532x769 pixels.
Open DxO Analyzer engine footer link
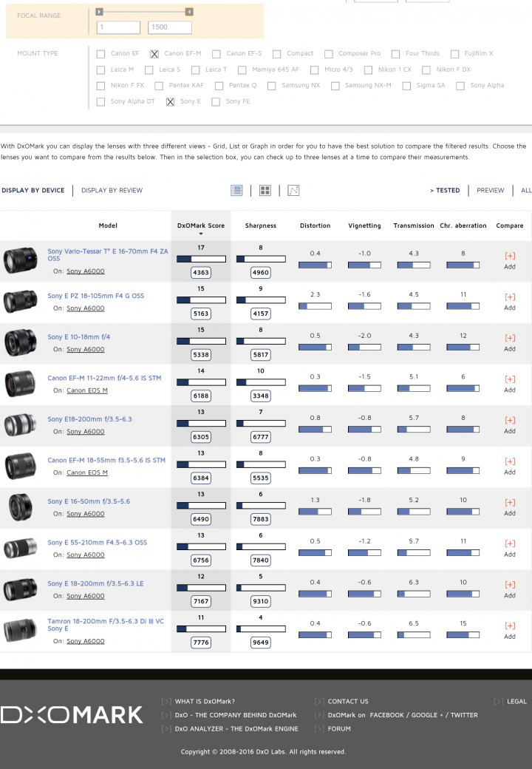pyautogui.click(x=236, y=729)
